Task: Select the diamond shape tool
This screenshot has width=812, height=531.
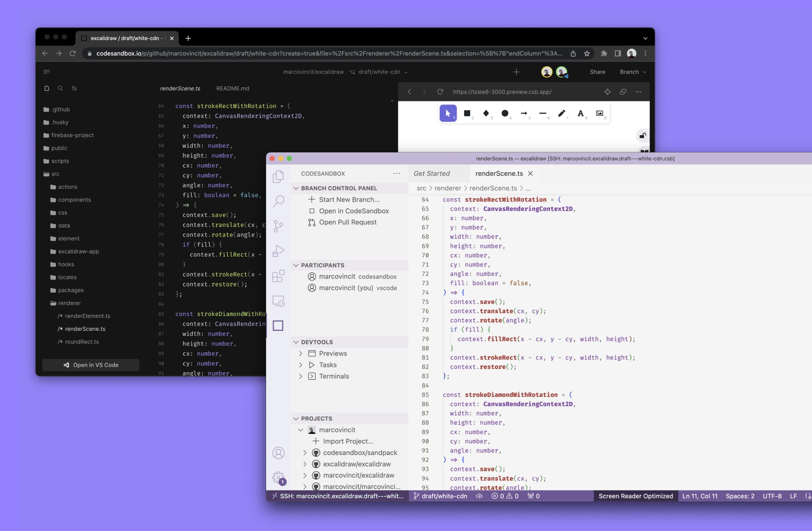Action: tap(486, 114)
